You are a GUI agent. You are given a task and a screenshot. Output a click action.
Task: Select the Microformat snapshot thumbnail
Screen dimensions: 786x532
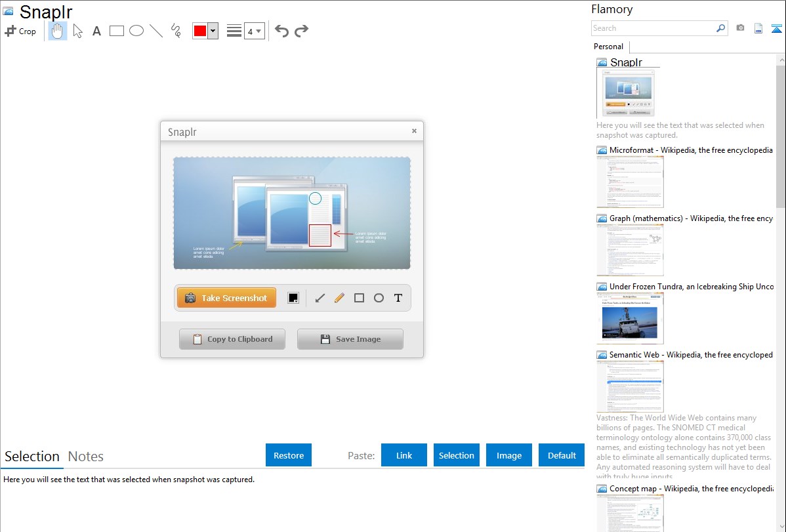coord(630,182)
